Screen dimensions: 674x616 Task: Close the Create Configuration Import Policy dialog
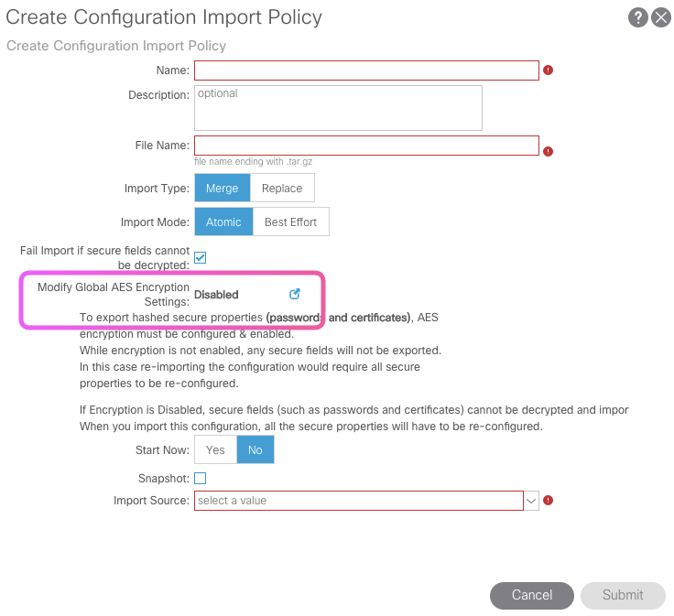point(661,17)
